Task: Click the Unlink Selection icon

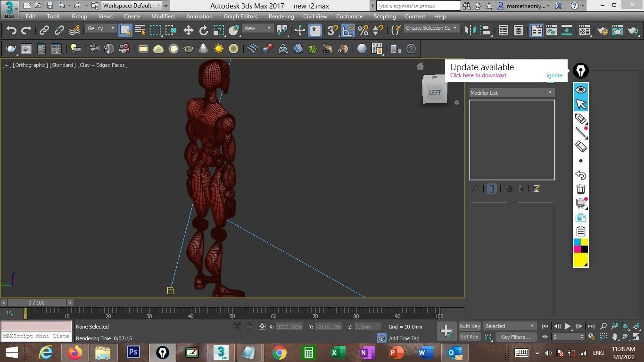Action: coord(59,30)
